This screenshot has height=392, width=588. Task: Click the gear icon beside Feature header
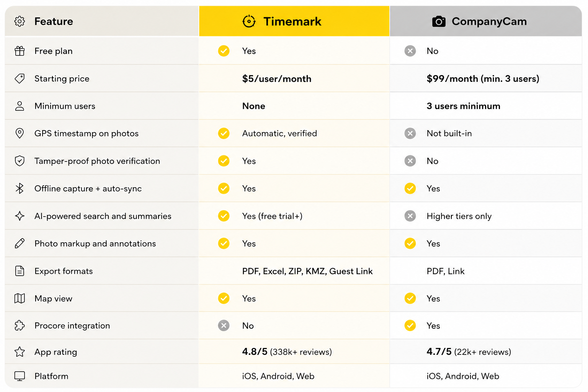click(x=20, y=21)
